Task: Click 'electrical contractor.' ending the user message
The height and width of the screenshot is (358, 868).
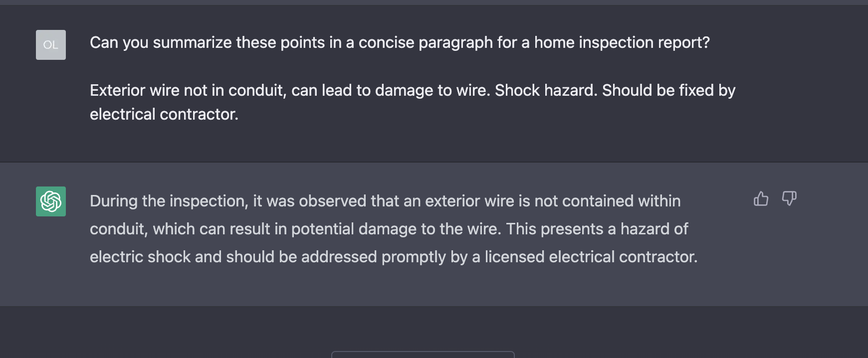Action: coord(164,115)
